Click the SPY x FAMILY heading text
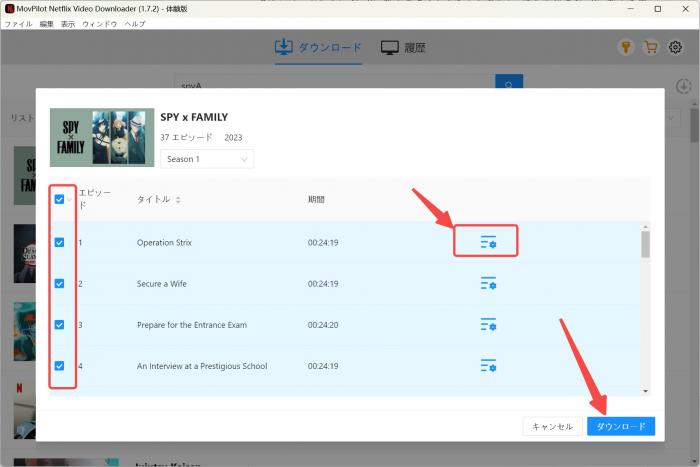This screenshot has width=700, height=467. click(x=194, y=117)
